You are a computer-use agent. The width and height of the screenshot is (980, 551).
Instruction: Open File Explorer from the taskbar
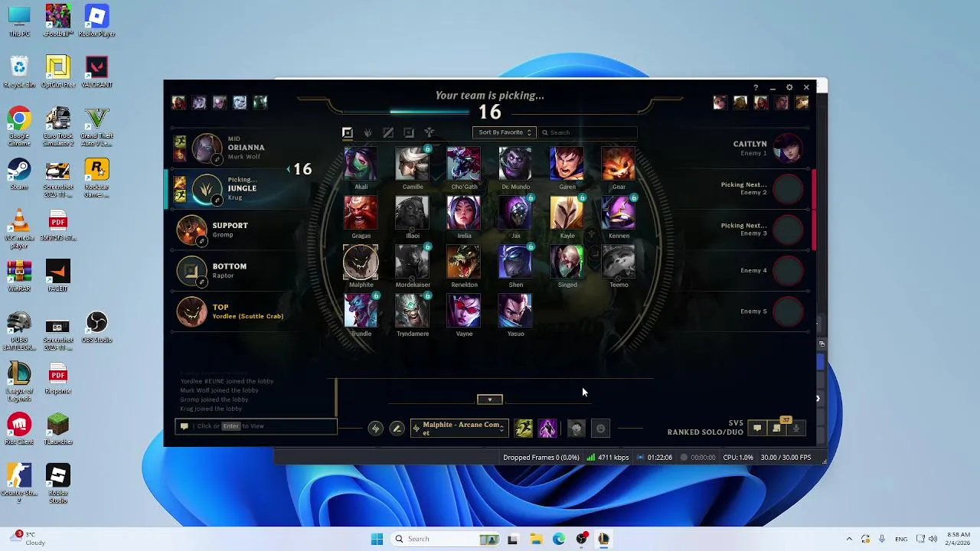pyautogui.click(x=536, y=539)
